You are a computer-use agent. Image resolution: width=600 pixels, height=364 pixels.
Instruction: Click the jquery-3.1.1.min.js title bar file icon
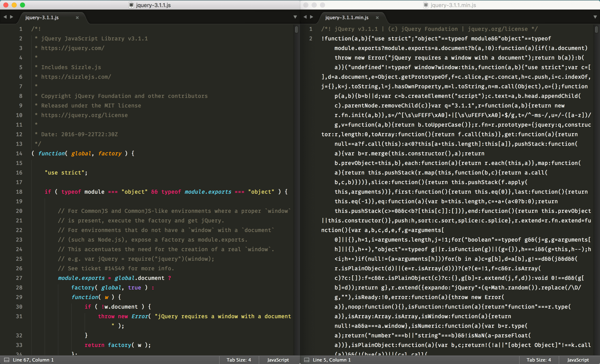click(426, 5)
